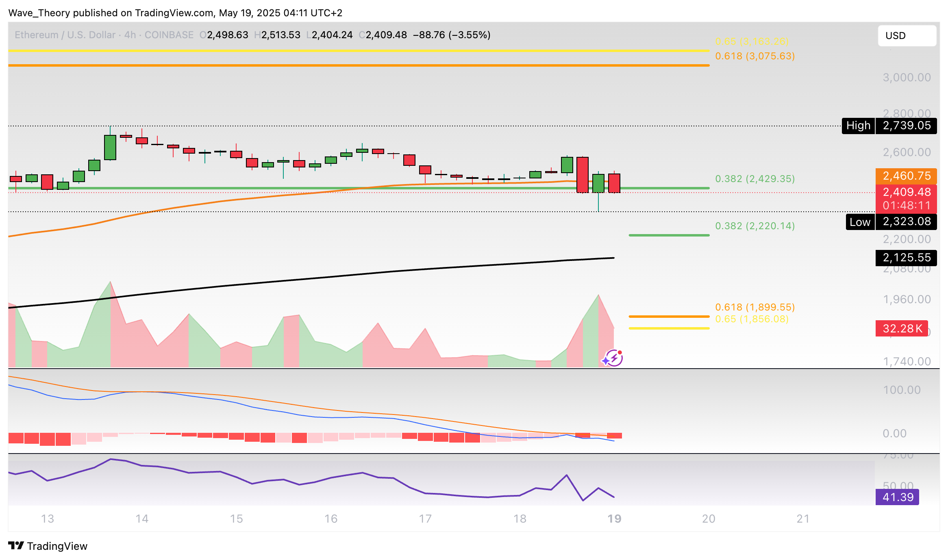Click the black 2,125.55 moving average tag
Viewport: 948px width, 560px height.
click(x=906, y=258)
